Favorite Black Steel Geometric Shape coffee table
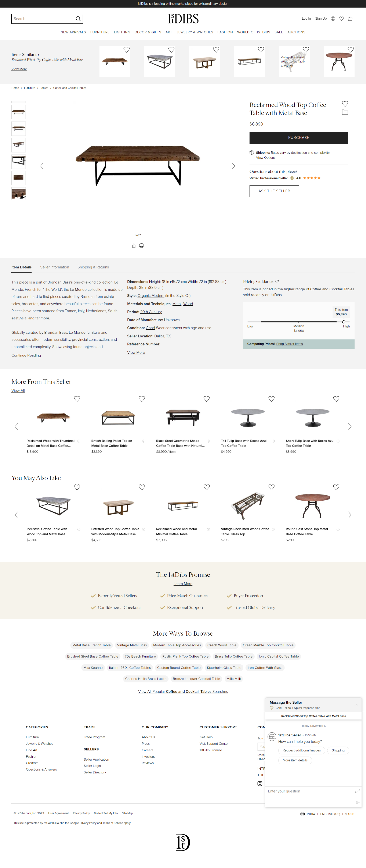366x868 pixels. pyautogui.click(x=207, y=399)
